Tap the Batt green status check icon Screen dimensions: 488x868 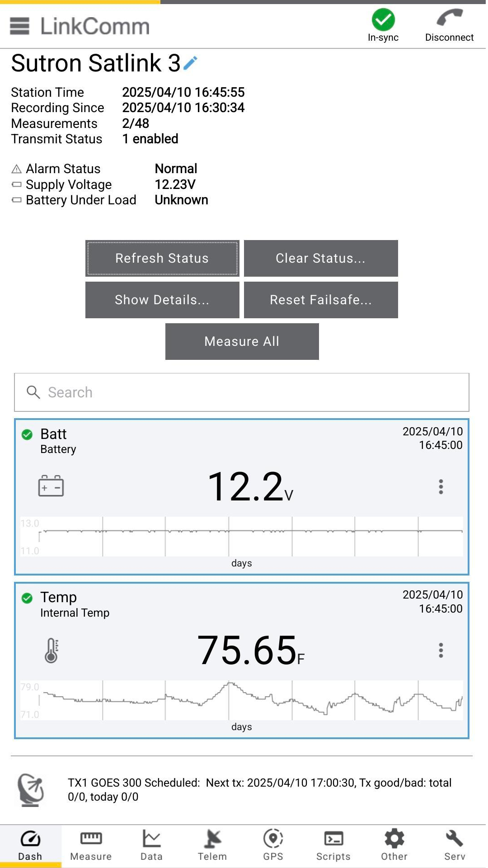tap(27, 434)
